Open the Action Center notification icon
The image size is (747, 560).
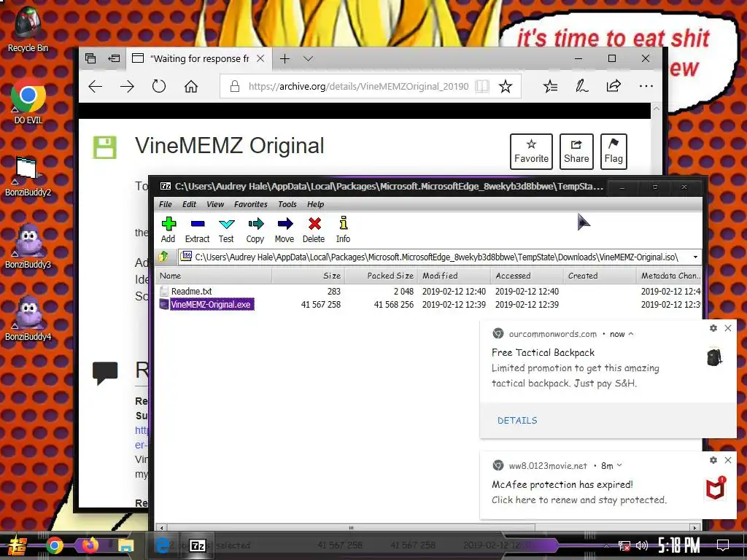pos(723,545)
